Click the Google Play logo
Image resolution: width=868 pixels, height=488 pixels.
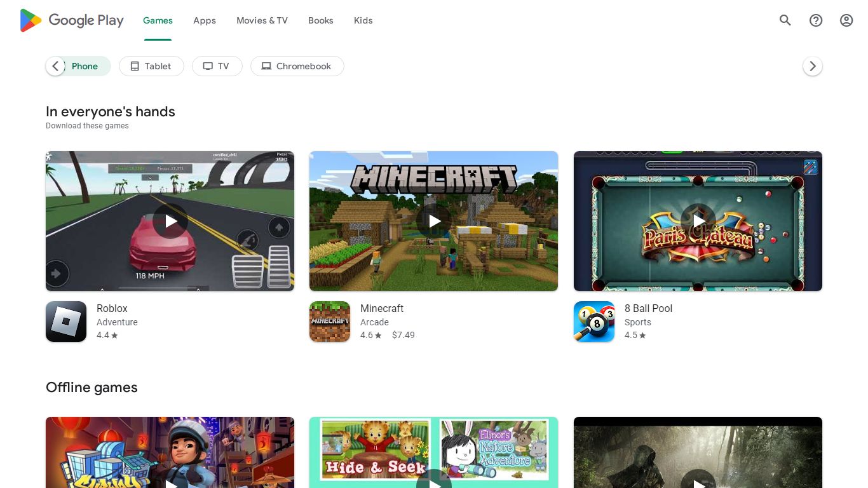coord(72,20)
